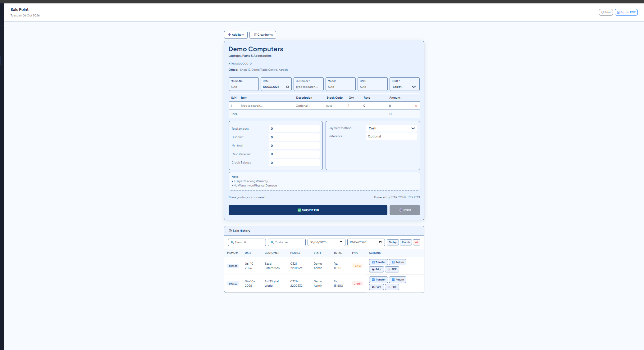The image size is (644, 350).
Task: Click Add Item button
Action: (236, 35)
